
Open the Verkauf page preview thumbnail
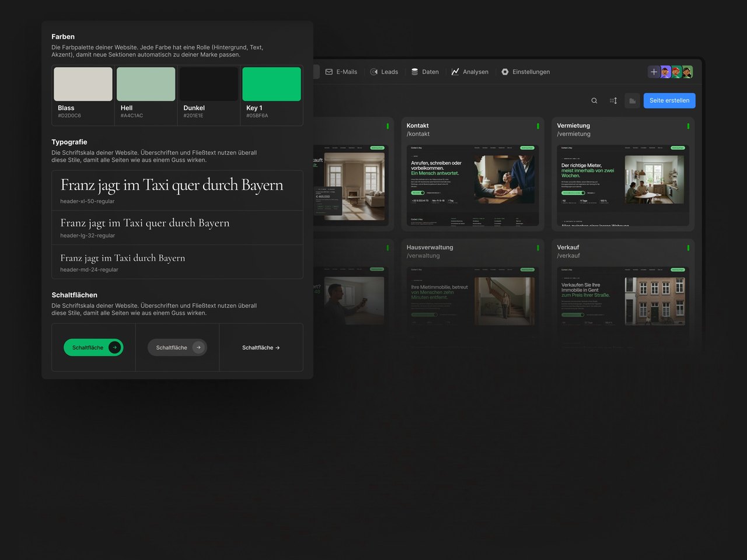pos(623,307)
